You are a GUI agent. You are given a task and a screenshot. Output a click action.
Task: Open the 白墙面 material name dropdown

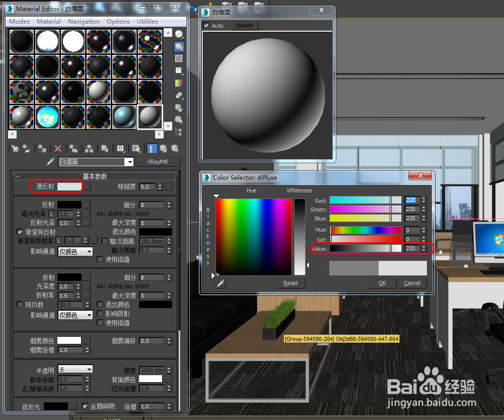pos(130,162)
